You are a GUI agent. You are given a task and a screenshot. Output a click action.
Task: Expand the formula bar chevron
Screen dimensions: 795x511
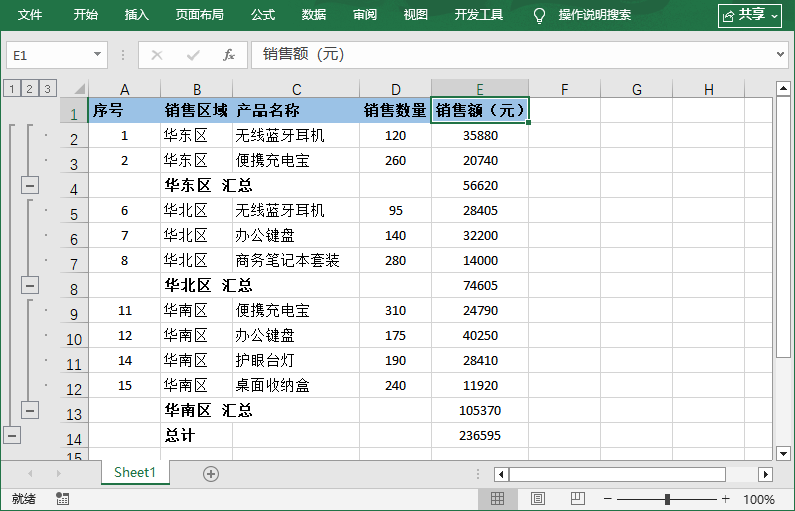tap(780, 54)
